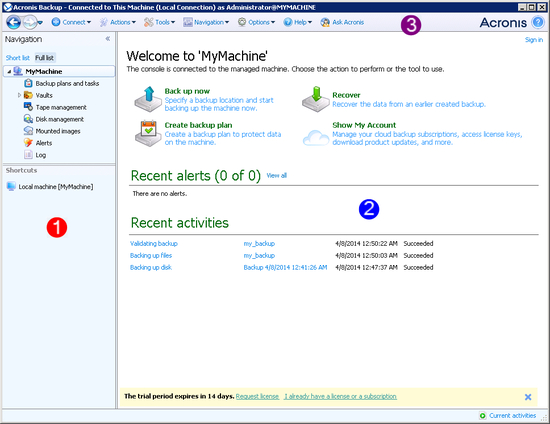Click my_backup in Backing up files row
Image resolution: width=550 pixels, height=424 pixels.
pos(259,255)
